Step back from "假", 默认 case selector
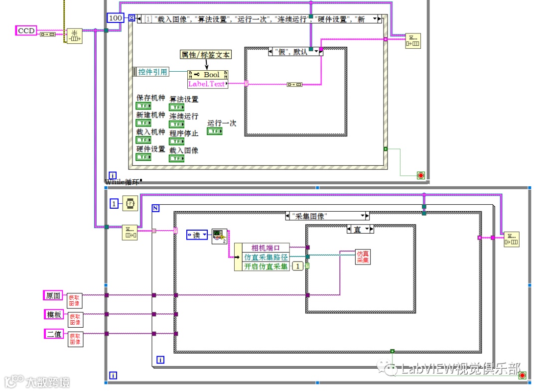Image resolution: width=538 pixels, height=392 pixels. [270, 52]
